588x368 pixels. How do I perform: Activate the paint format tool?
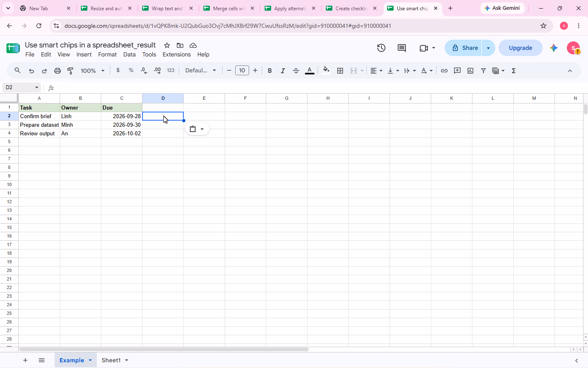coord(71,71)
